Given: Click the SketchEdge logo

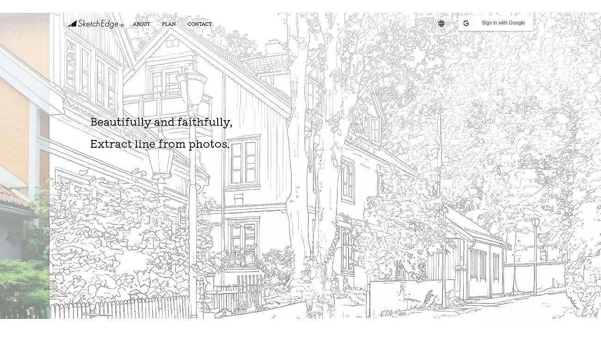Looking at the screenshot, I should click(x=96, y=24).
